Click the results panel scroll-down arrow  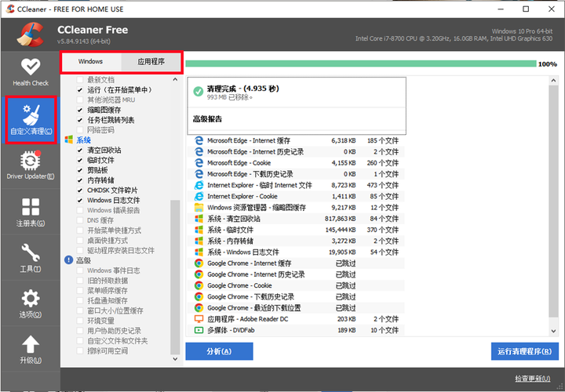[553, 331]
